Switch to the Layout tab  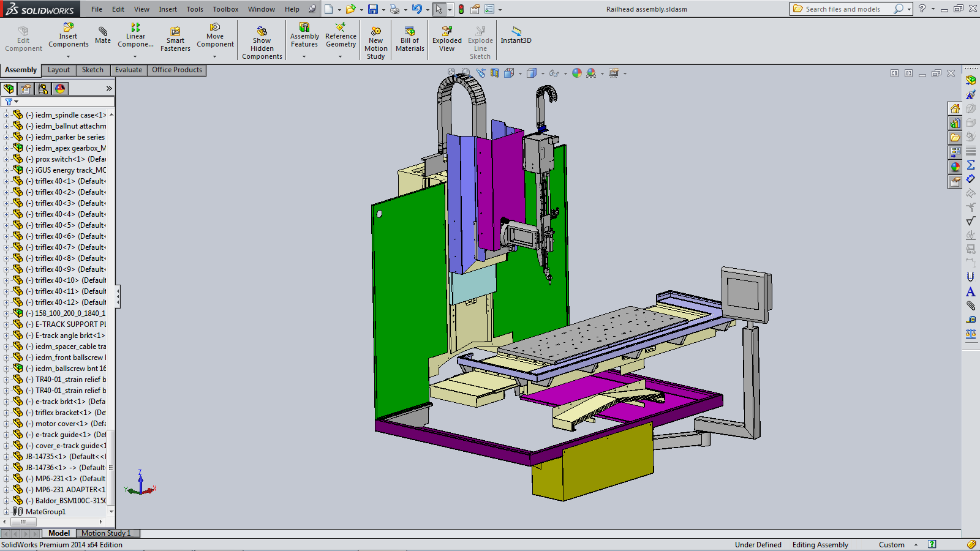(x=59, y=70)
